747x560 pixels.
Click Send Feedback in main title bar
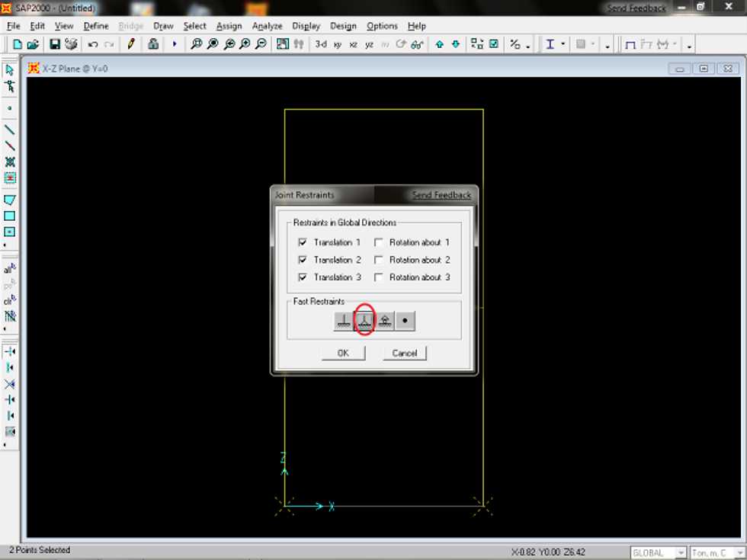pos(636,8)
